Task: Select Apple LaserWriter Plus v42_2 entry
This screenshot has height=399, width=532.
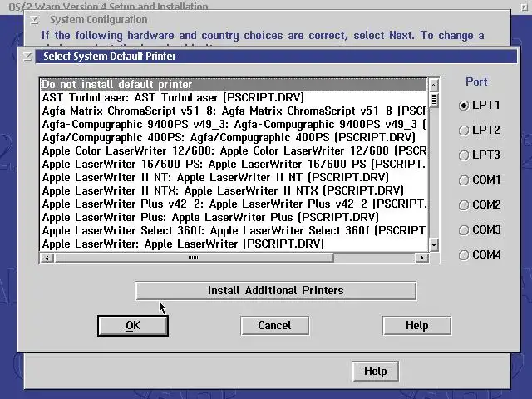Action: click(x=234, y=204)
